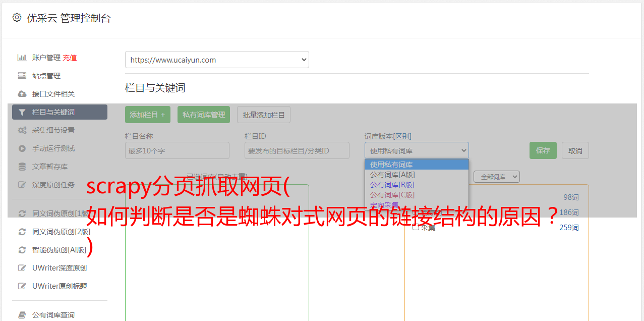Click the 栏目与关键词 page heading
The height and width of the screenshot is (321, 644).
[x=155, y=88]
